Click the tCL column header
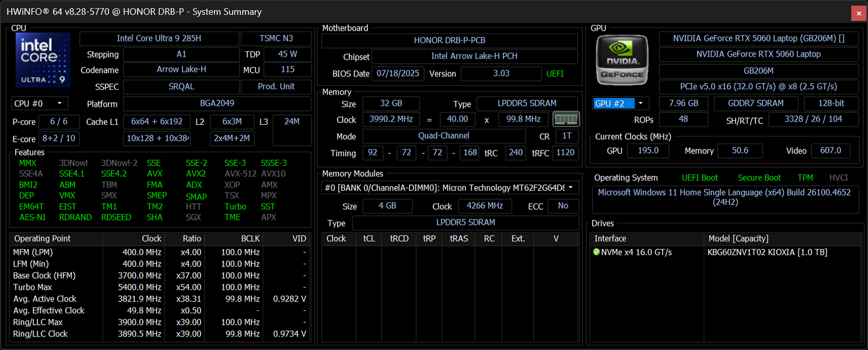Screen dimensions: 868x350 click(369, 239)
